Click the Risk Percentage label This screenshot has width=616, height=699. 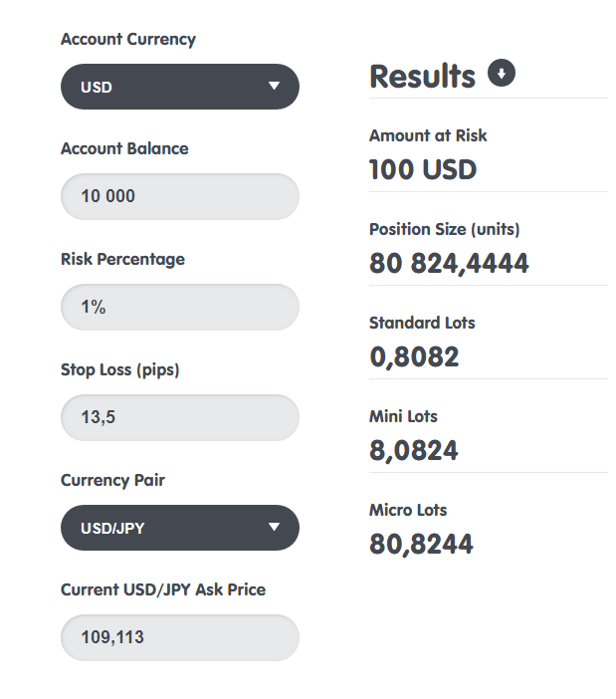pos(122,259)
